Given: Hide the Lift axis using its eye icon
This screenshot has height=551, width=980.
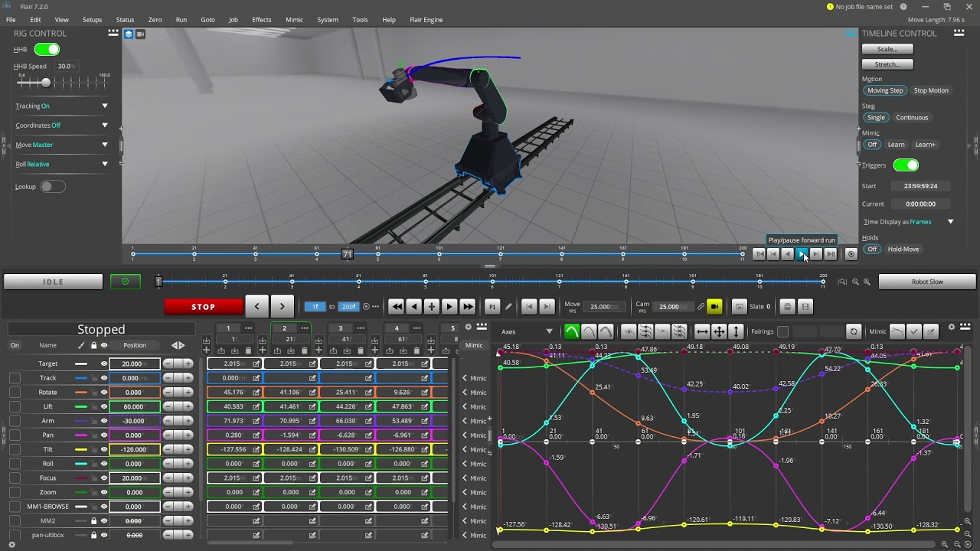Looking at the screenshot, I should [104, 406].
